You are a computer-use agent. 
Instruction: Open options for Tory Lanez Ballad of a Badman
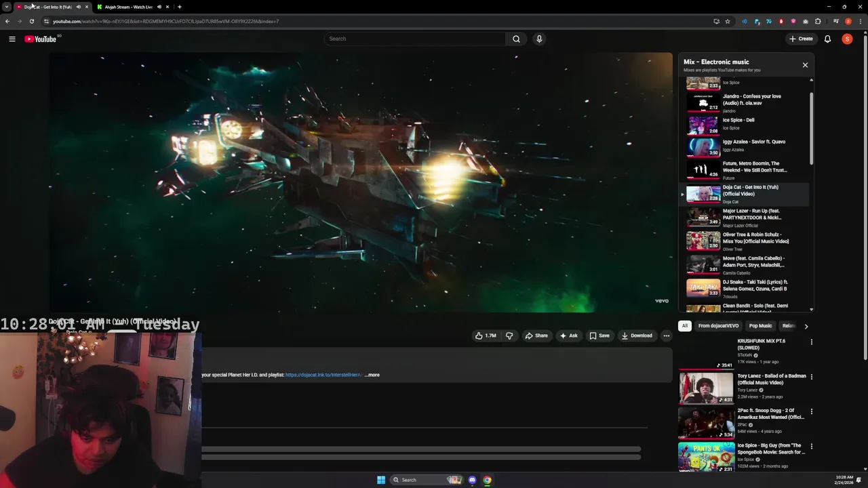tap(811, 377)
